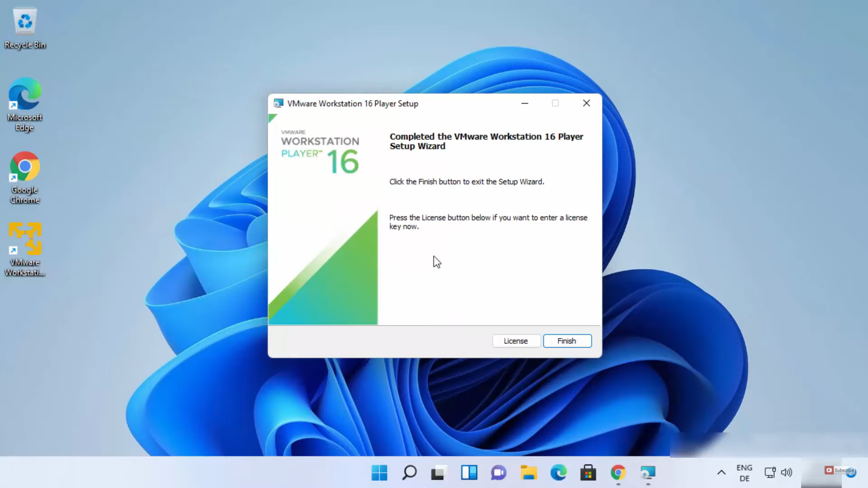Screen dimensions: 868x488
Task: Open File Explorer from taskbar
Action: 528,473
